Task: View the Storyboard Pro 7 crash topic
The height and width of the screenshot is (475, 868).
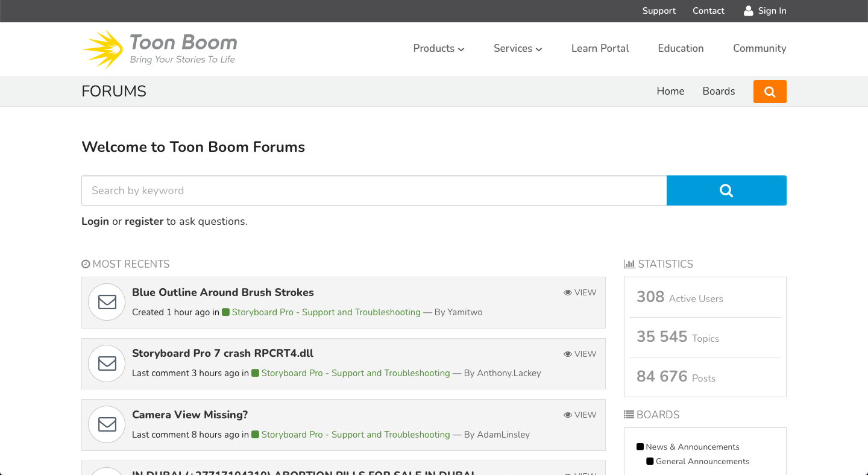Action: [x=580, y=354]
